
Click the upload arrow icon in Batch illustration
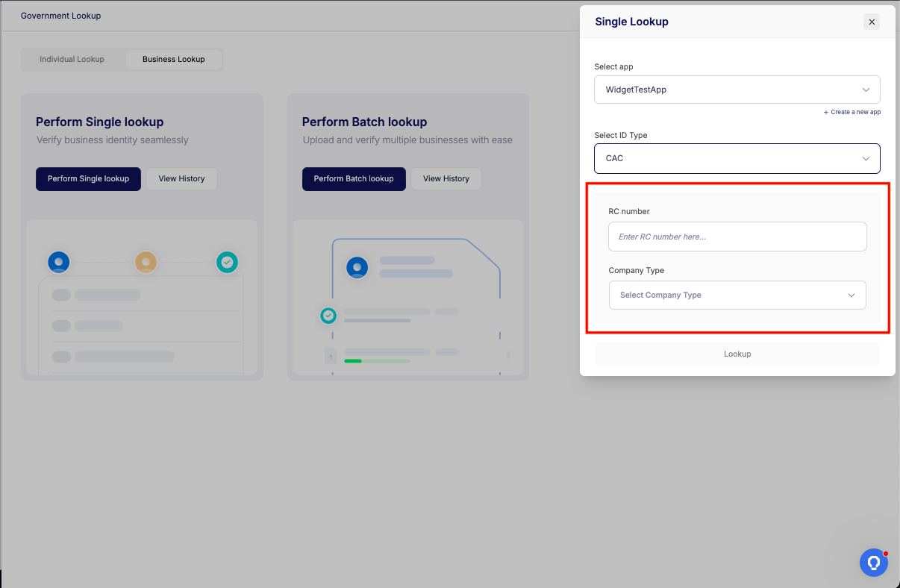(331, 357)
